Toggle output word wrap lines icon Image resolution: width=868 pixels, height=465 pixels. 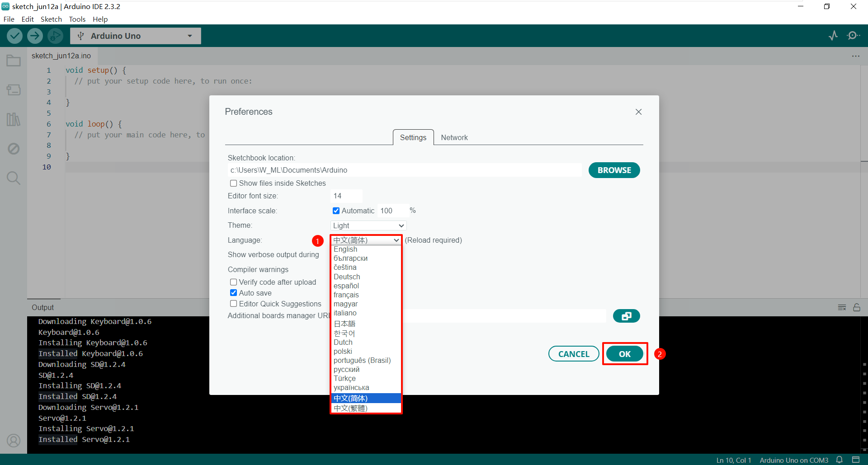842,307
